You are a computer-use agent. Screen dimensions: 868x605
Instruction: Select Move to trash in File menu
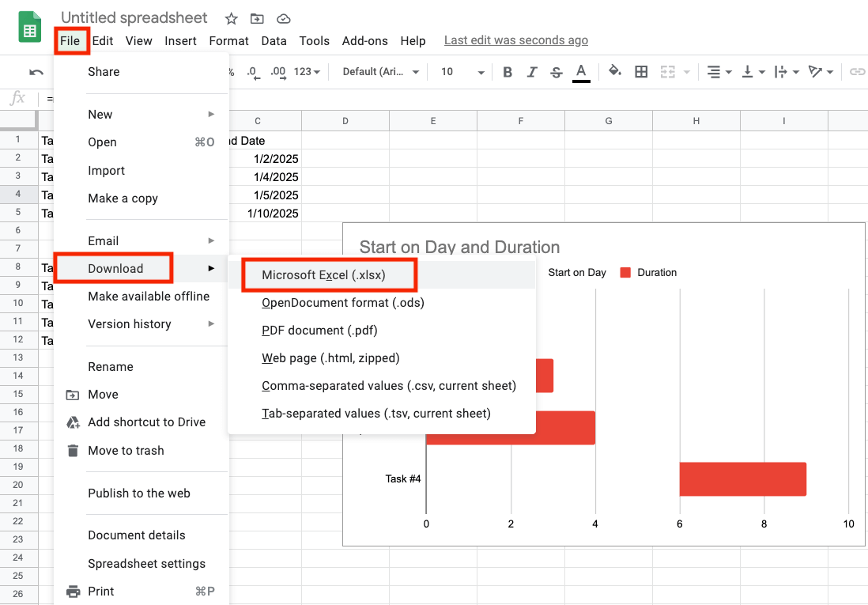coord(126,451)
